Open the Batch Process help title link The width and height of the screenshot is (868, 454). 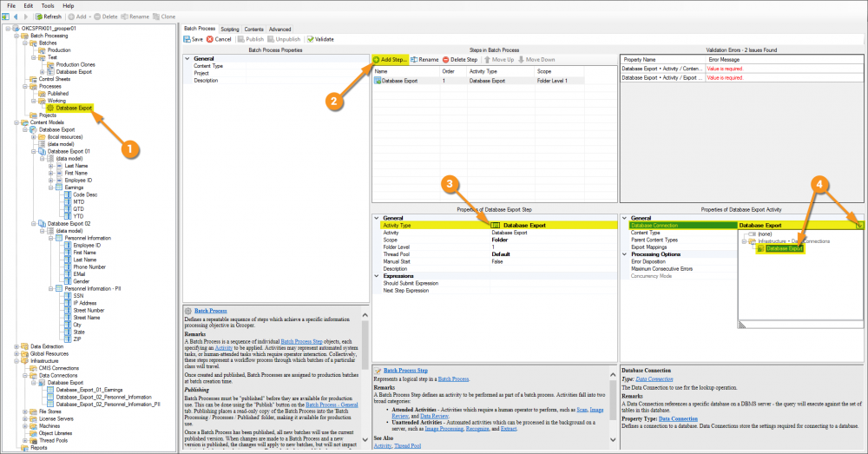click(x=210, y=311)
